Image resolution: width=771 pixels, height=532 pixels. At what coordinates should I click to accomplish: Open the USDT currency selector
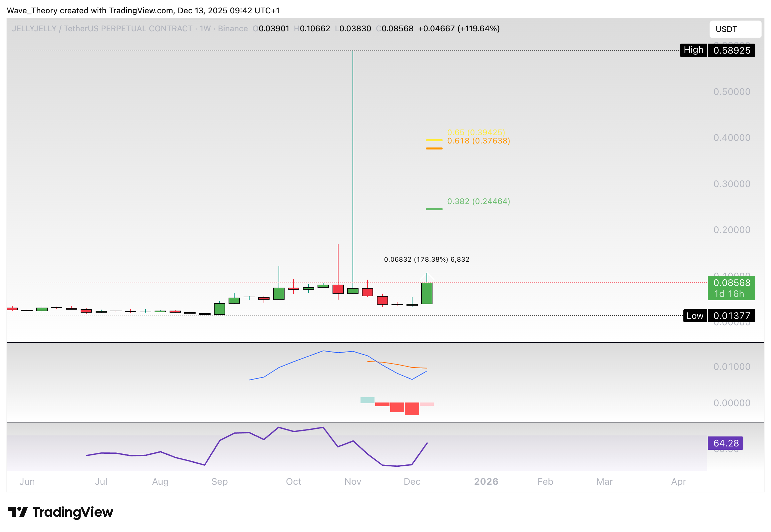point(735,29)
